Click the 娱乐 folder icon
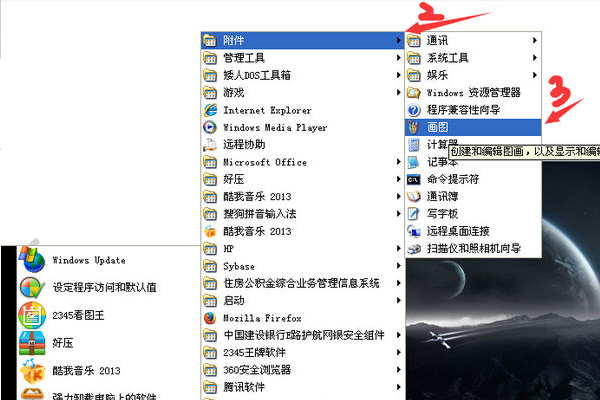 point(413,75)
